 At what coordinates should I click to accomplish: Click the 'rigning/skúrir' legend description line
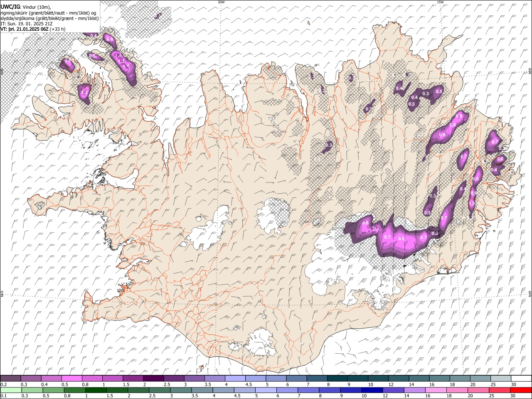tap(49, 12)
